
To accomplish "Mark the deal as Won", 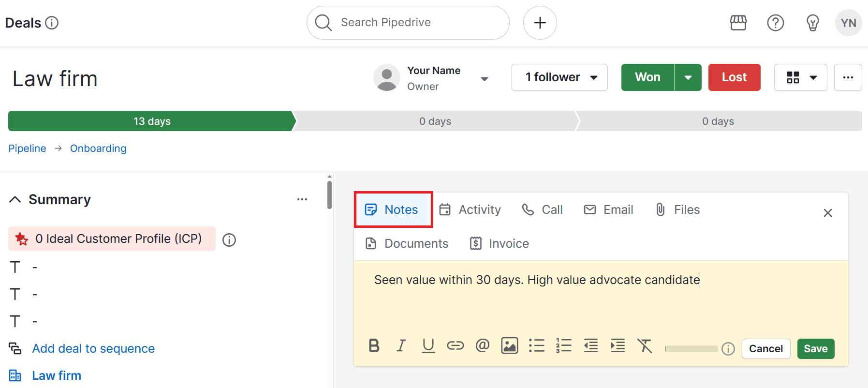I will [647, 77].
